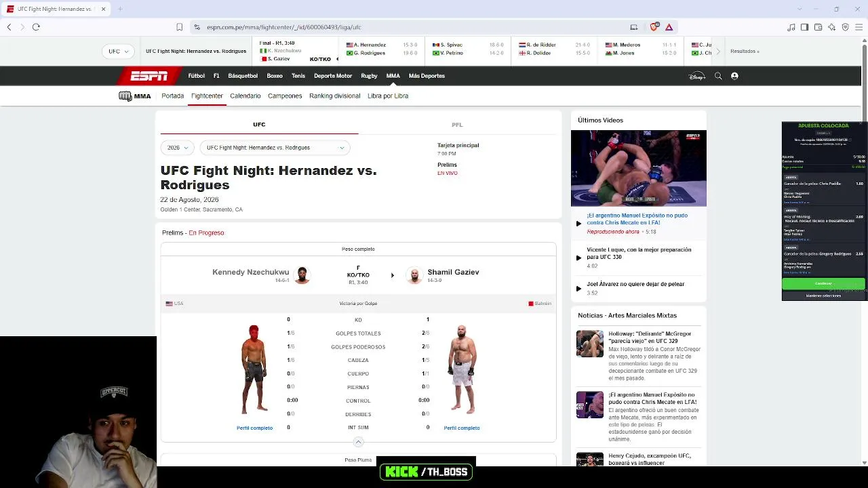Expand the Más Deportes menu
868x488 pixels.
point(427,76)
